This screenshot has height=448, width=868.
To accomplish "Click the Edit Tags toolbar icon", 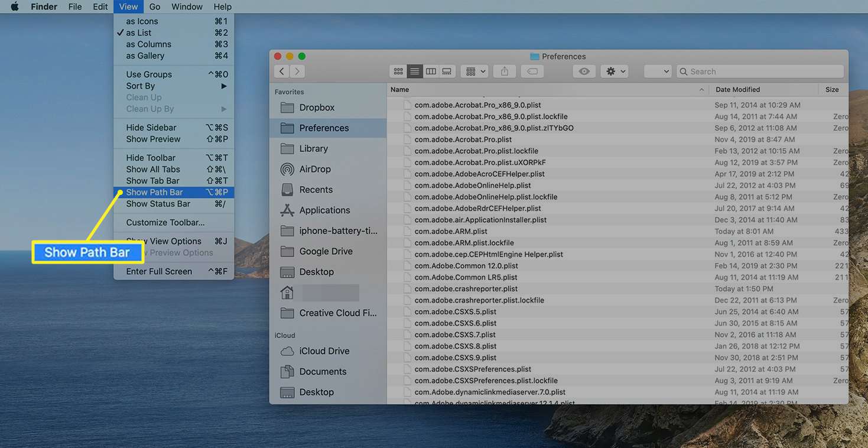I will (532, 72).
